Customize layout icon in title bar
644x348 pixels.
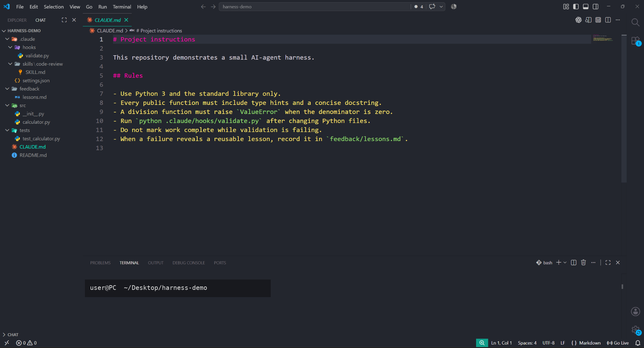(x=566, y=7)
